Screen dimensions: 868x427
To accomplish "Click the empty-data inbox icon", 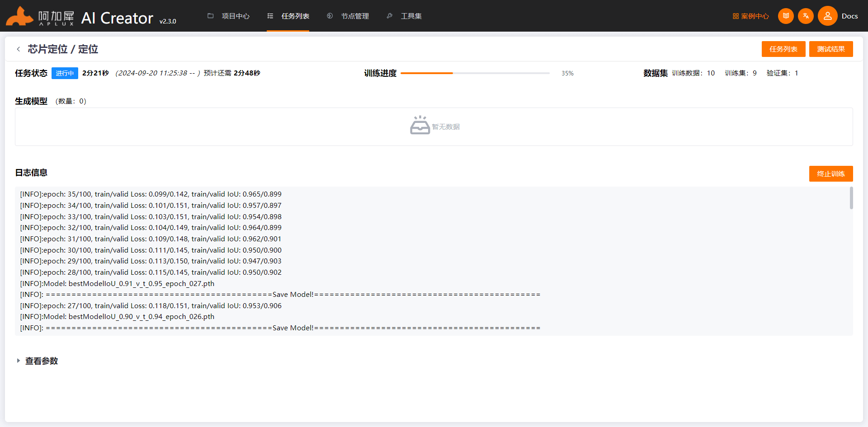I will click(420, 125).
